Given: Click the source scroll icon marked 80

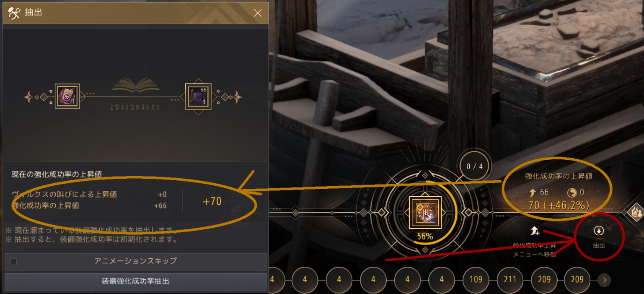Looking at the screenshot, I should pyautogui.click(x=67, y=96).
